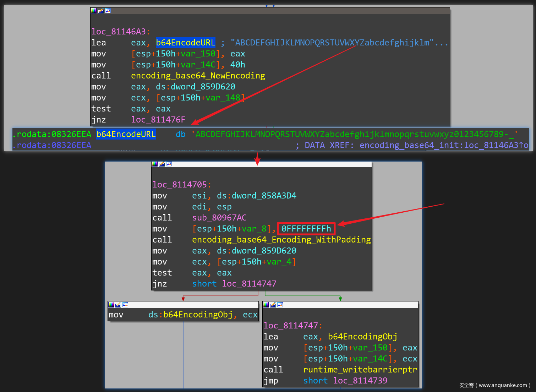This screenshot has width=536, height=392.
Task: Select the dword_858A3D4 operand
Action: click(264, 196)
